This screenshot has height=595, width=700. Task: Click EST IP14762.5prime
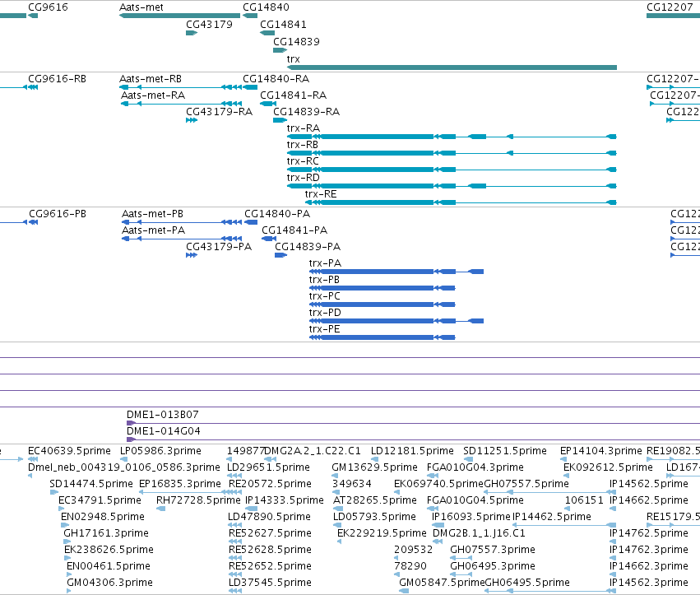coord(649,533)
